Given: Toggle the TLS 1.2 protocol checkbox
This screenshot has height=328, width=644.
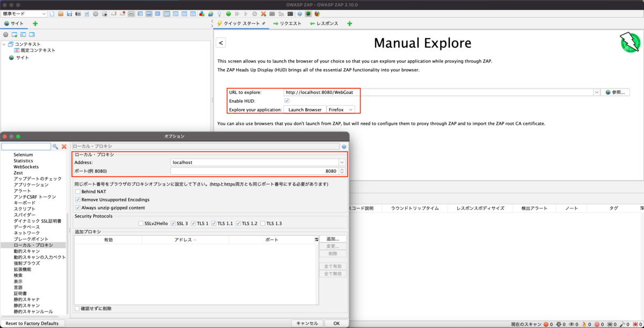Looking at the screenshot, I should (x=239, y=223).
